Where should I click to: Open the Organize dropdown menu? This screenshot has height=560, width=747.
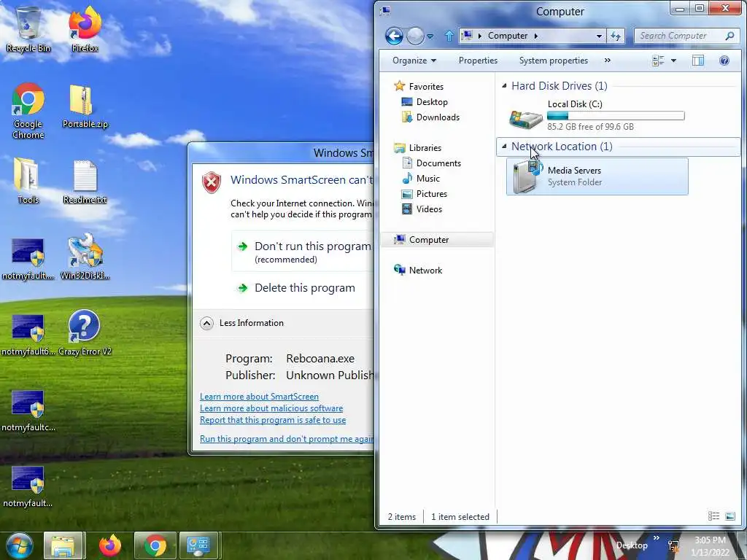tap(414, 61)
